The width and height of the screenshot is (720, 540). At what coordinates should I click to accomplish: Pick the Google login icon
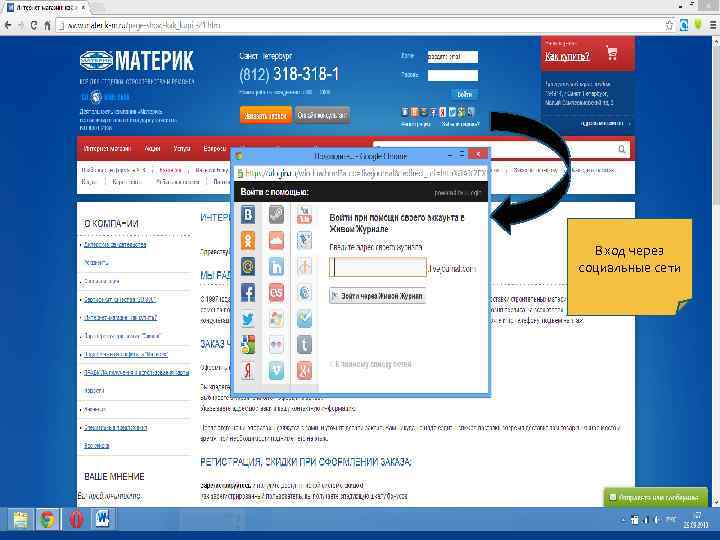pyautogui.click(x=248, y=344)
